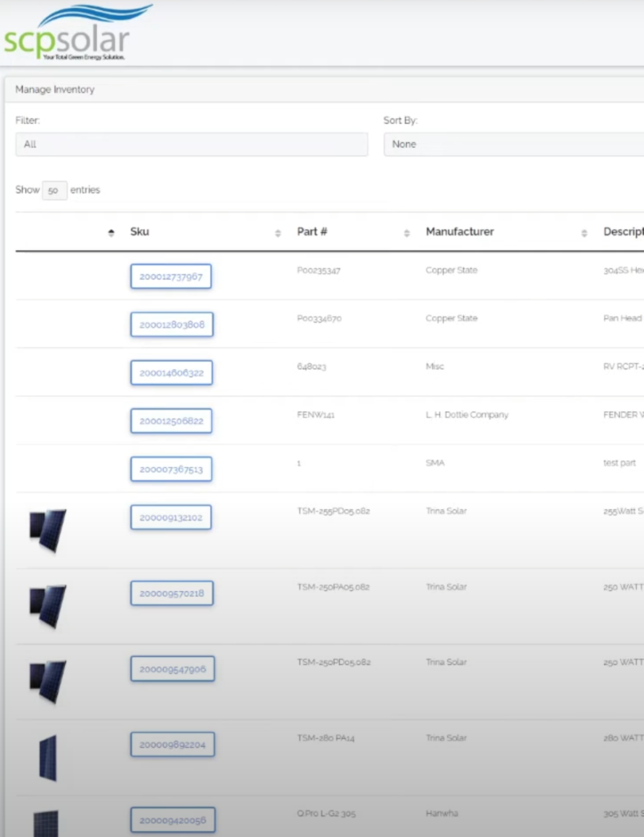Screen dimensions: 644x837
Task: Click solar panel thumbnail for Q.Pro L-G2 305
Action: pos(46,823)
